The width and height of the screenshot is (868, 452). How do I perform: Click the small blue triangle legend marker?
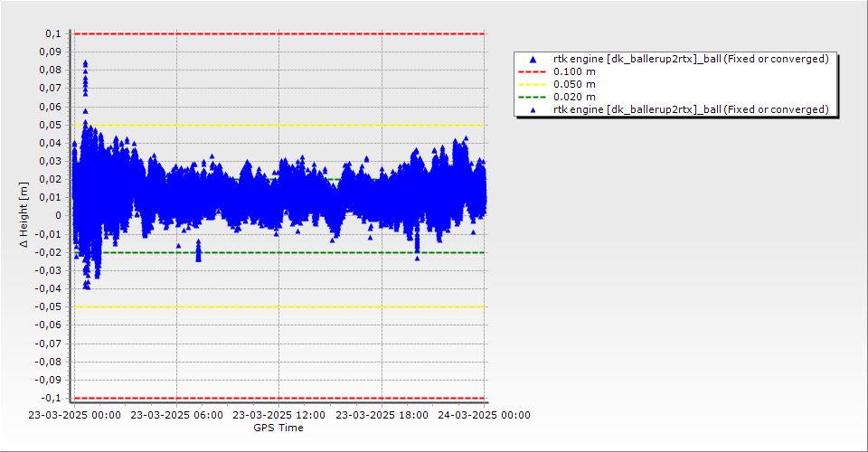click(533, 110)
